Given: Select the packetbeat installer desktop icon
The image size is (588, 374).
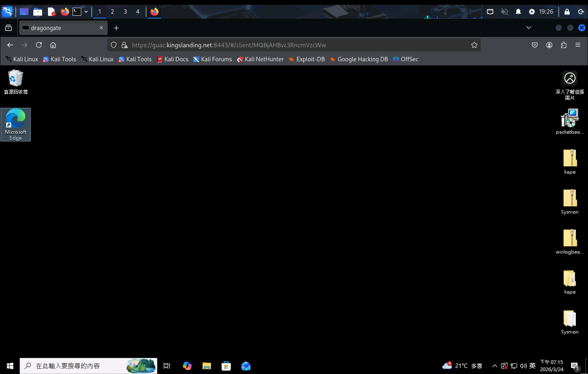Looking at the screenshot, I should click(x=570, y=122).
